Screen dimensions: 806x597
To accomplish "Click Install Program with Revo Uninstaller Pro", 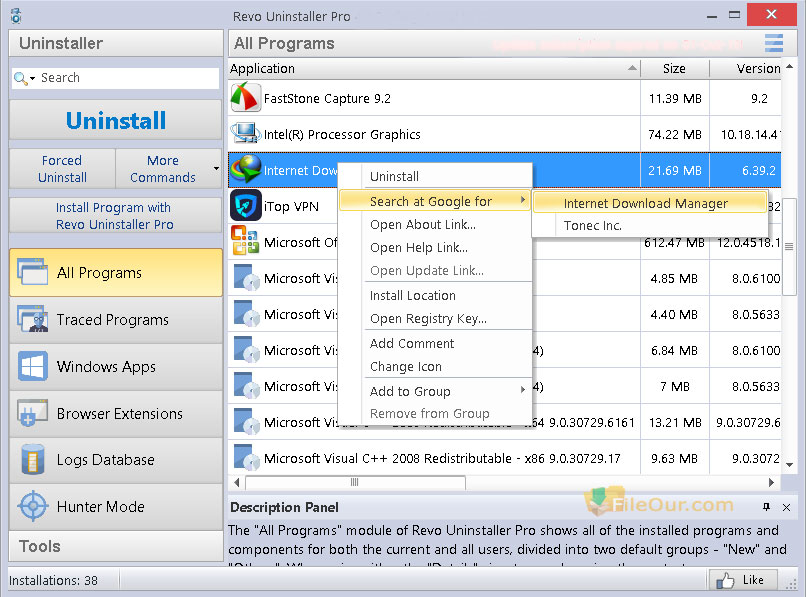I will [116, 216].
